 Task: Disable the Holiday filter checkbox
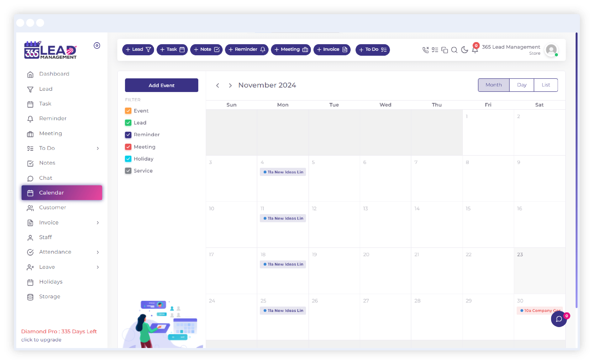click(x=128, y=158)
